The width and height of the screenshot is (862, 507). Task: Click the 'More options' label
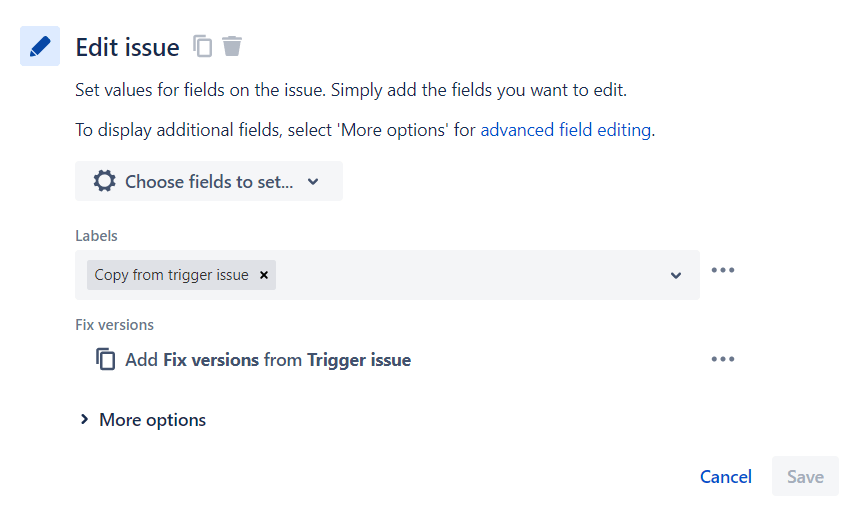pyautogui.click(x=152, y=420)
